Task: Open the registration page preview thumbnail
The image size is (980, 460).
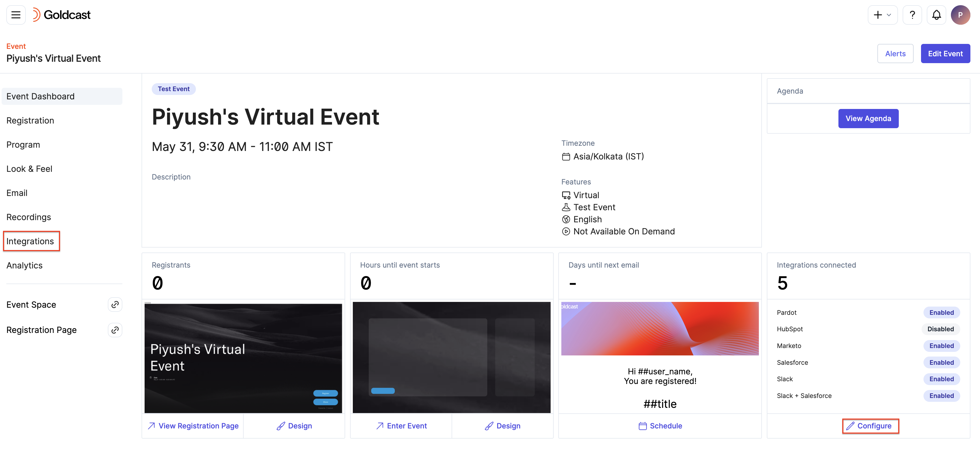Action: pos(243,358)
